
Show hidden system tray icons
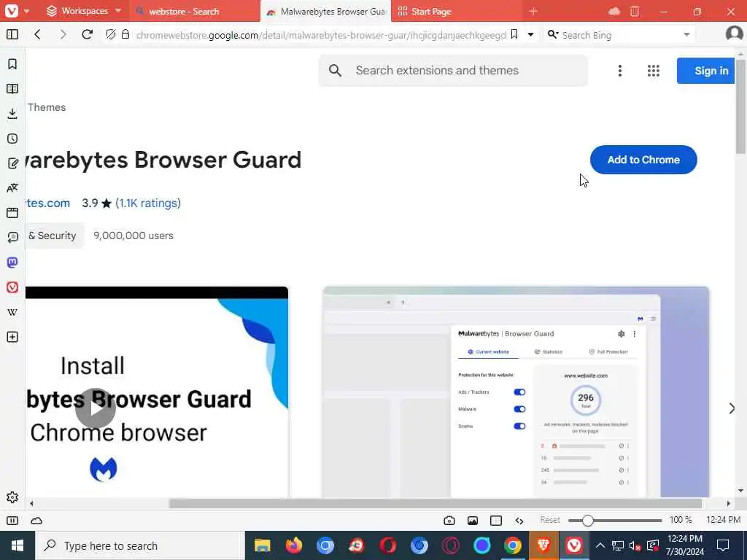coord(600,545)
